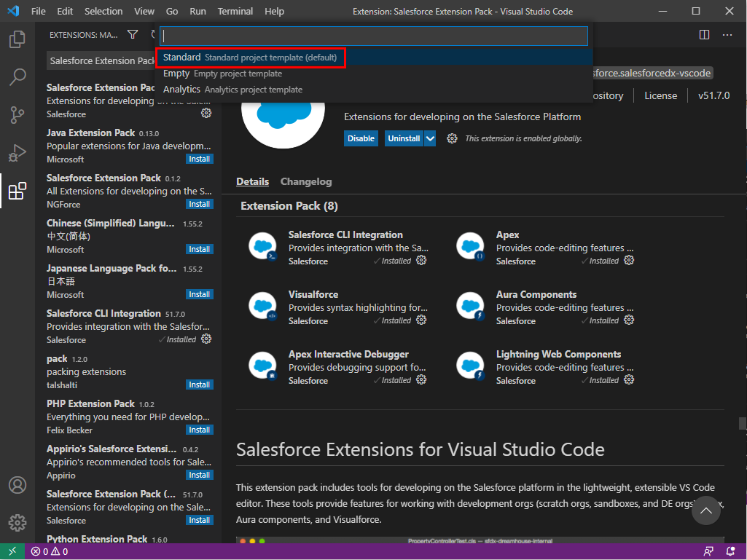Screen dimensions: 747x560
Task: Open notifications bell in status bar
Action: pyautogui.click(x=730, y=551)
